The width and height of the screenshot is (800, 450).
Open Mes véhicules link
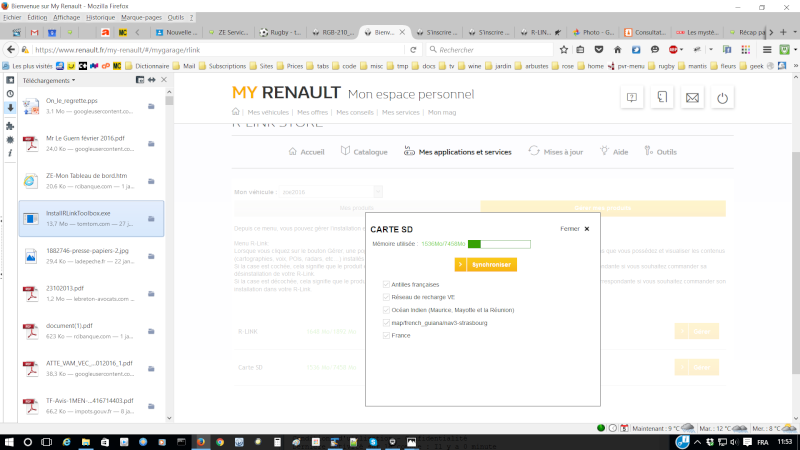tap(268, 112)
